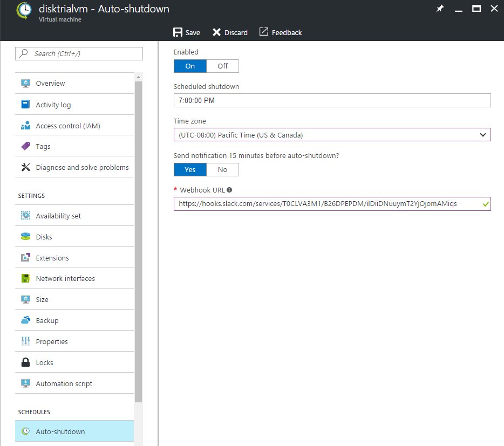Minimize the blade window
The height and width of the screenshot is (446, 504).
point(459,11)
